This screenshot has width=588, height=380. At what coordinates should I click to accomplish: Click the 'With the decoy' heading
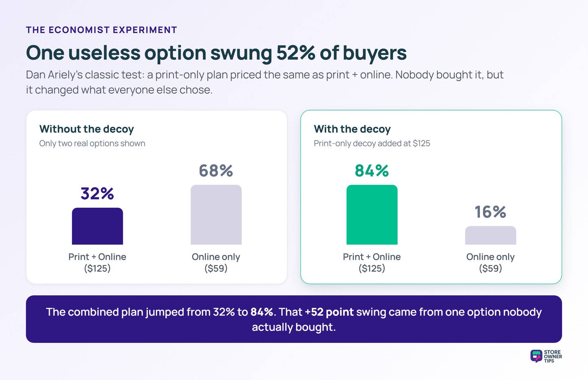click(352, 129)
